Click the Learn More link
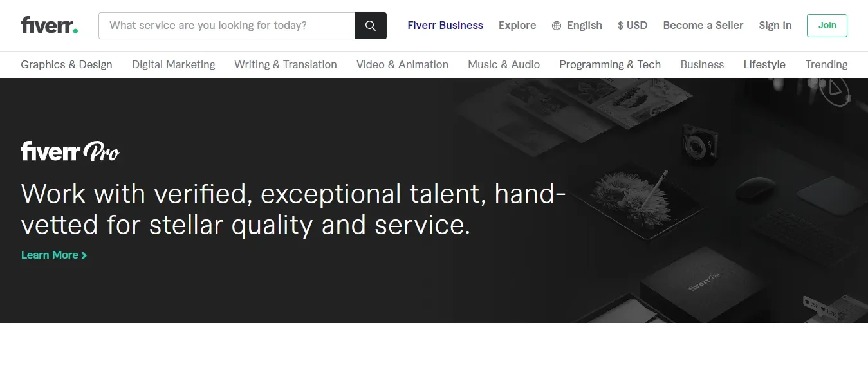This screenshot has height=368, width=868. (x=50, y=255)
